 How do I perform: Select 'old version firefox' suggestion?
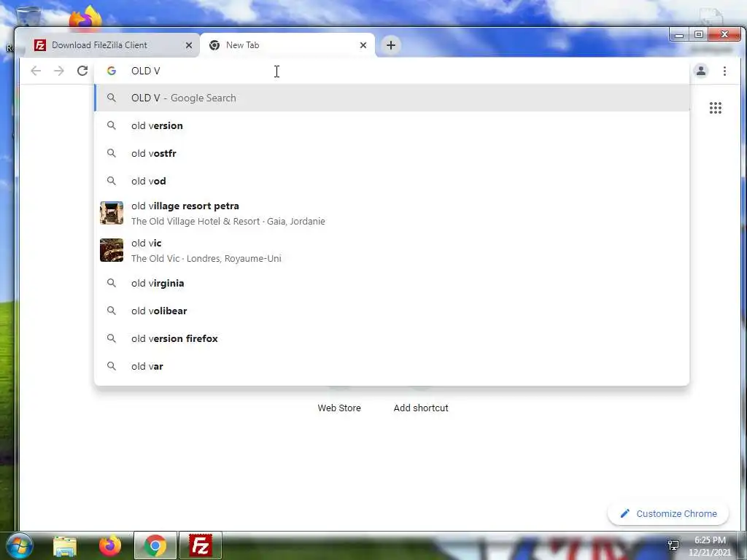[392, 338]
